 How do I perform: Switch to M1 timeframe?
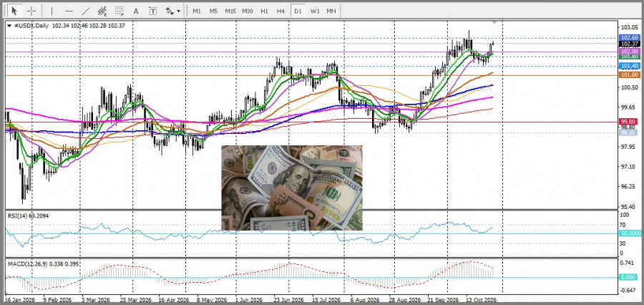(197, 11)
